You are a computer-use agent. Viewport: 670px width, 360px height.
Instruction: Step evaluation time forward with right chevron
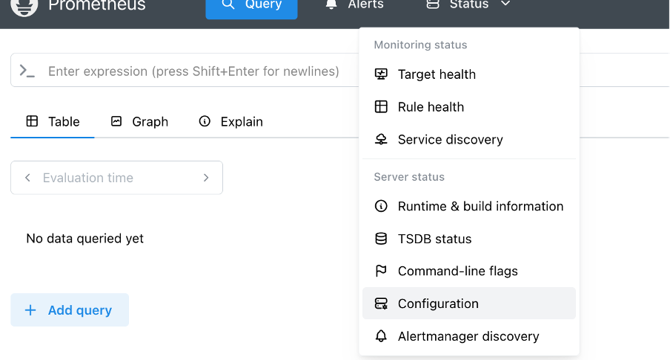206,178
